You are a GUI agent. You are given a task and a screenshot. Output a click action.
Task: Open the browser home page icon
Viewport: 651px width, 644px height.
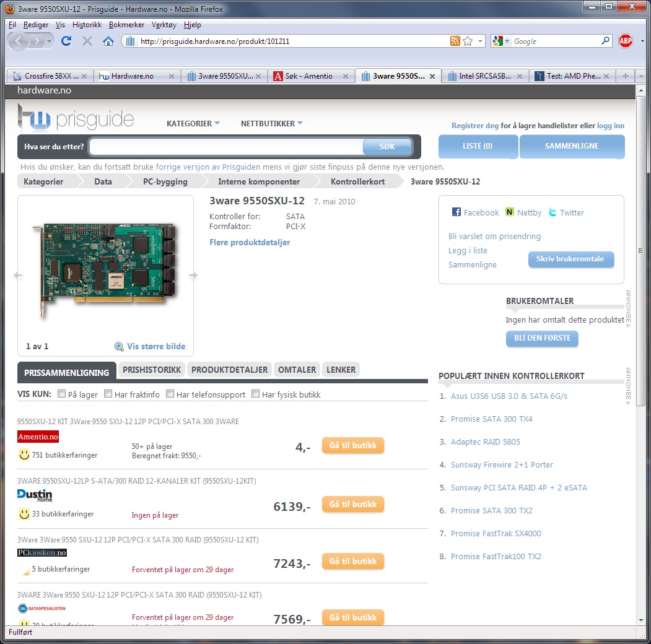tap(108, 41)
